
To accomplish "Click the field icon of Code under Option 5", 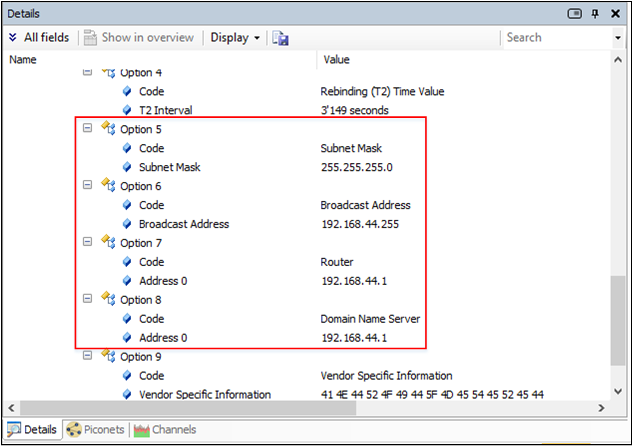I will [127, 148].
